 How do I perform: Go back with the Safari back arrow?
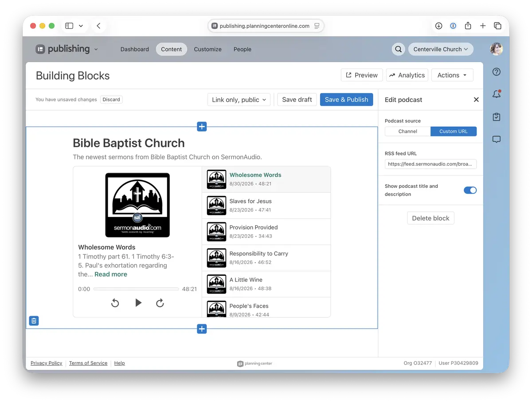pyautogui.click(x=98, y=26)
